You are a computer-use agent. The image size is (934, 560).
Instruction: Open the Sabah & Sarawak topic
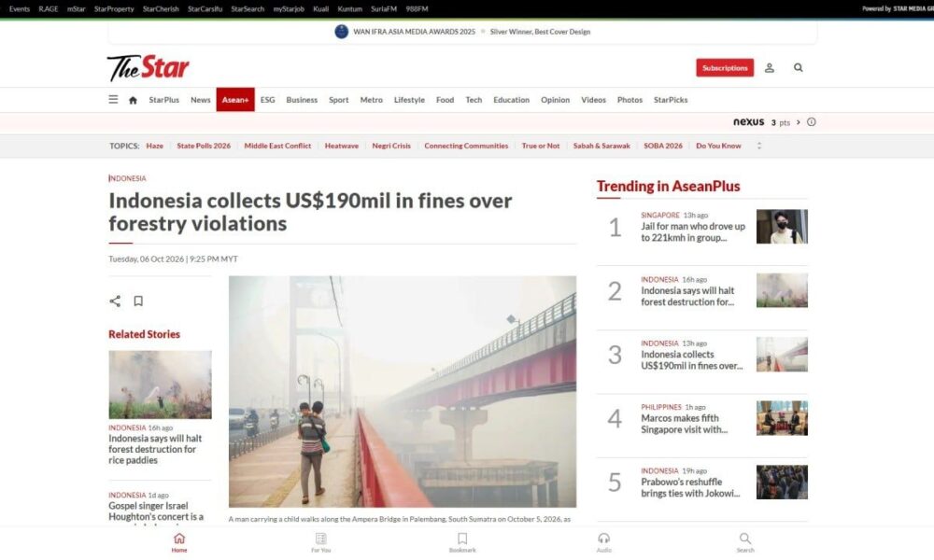[x=601, y=146]
